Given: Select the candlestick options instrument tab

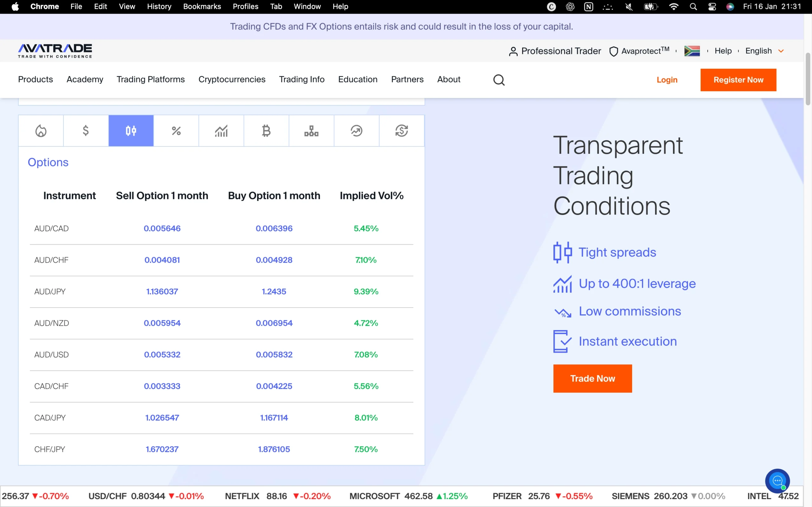Looking at the screenshot, I should tap(131, 131).
